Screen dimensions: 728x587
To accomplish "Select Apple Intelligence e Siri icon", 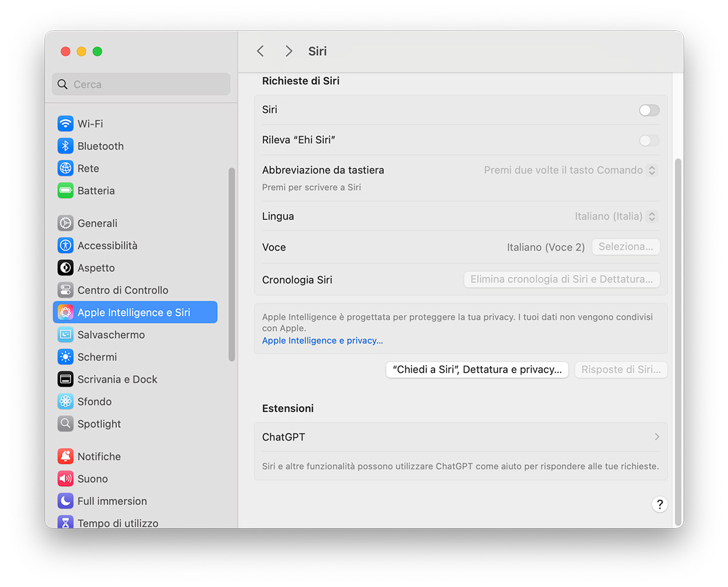I will pos(66,313).
